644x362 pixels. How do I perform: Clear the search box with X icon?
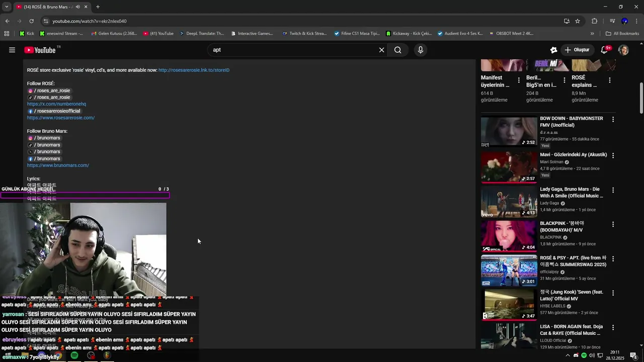tap(381, 50)
